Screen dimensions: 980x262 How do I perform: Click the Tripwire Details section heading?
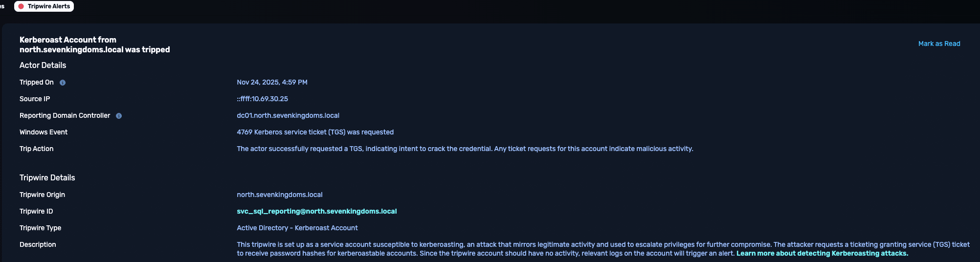click(47, 177)
